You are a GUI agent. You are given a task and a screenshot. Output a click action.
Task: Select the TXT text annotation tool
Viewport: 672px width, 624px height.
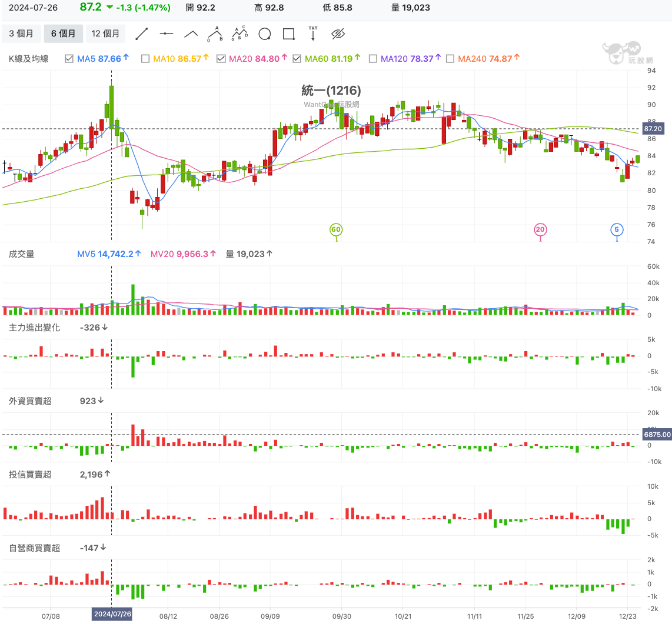[x=312, y=34]
